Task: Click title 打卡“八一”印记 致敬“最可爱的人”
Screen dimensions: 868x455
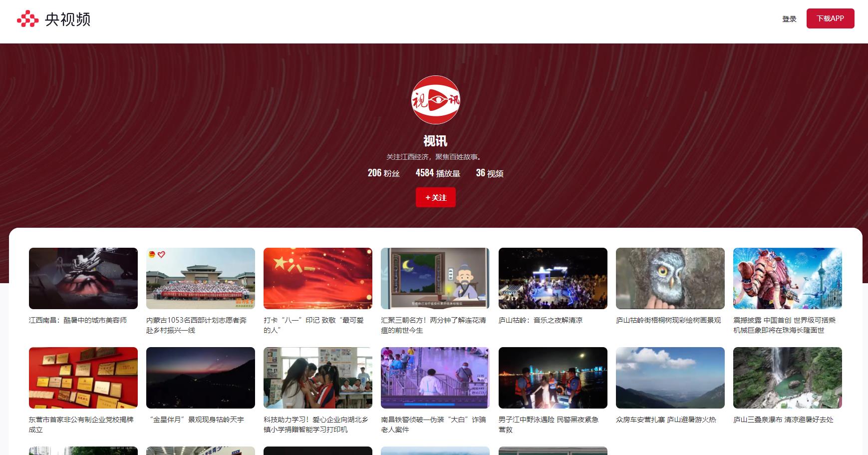Action: coord(314,325)
